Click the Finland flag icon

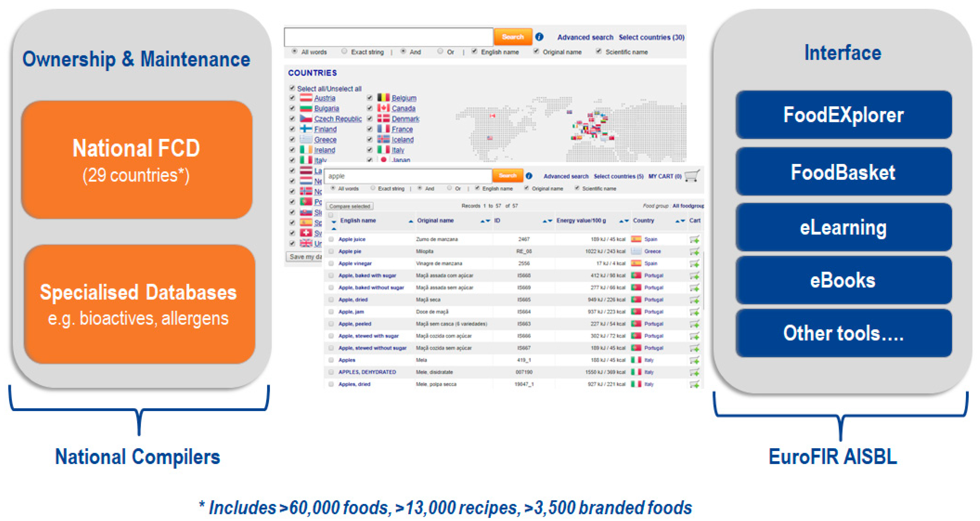306,129
